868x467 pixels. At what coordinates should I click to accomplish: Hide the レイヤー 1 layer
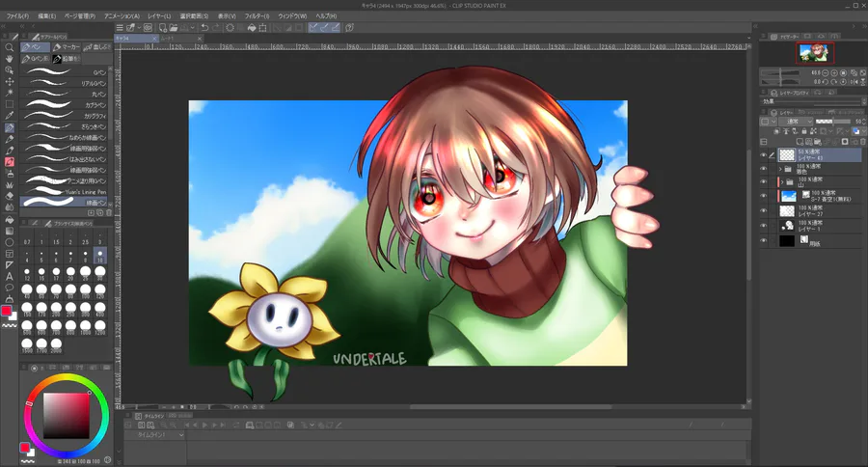click(x=764, y=226)
